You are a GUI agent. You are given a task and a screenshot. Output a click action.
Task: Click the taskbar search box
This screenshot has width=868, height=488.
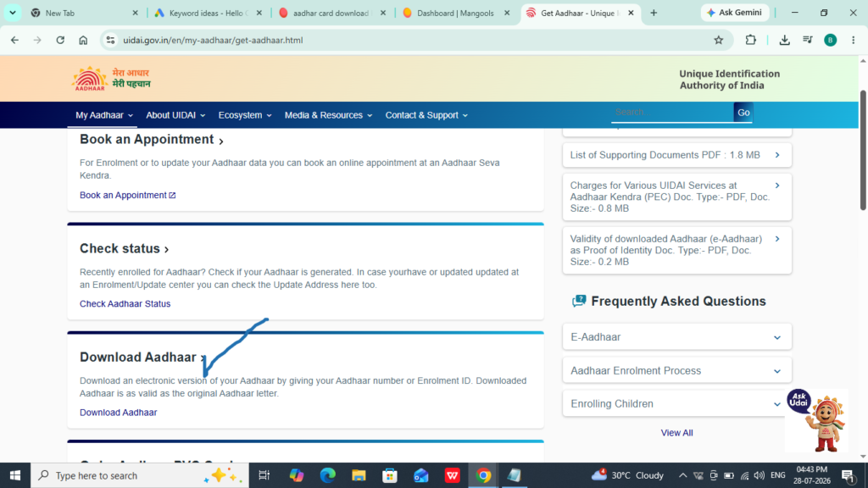tap(140, 475)
